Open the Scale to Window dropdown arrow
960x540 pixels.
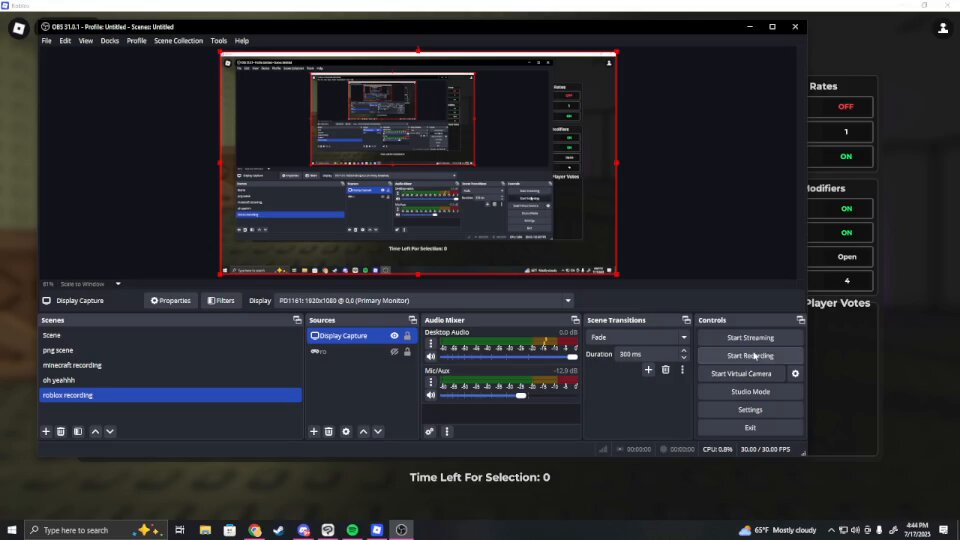click(x=118, y=284)
